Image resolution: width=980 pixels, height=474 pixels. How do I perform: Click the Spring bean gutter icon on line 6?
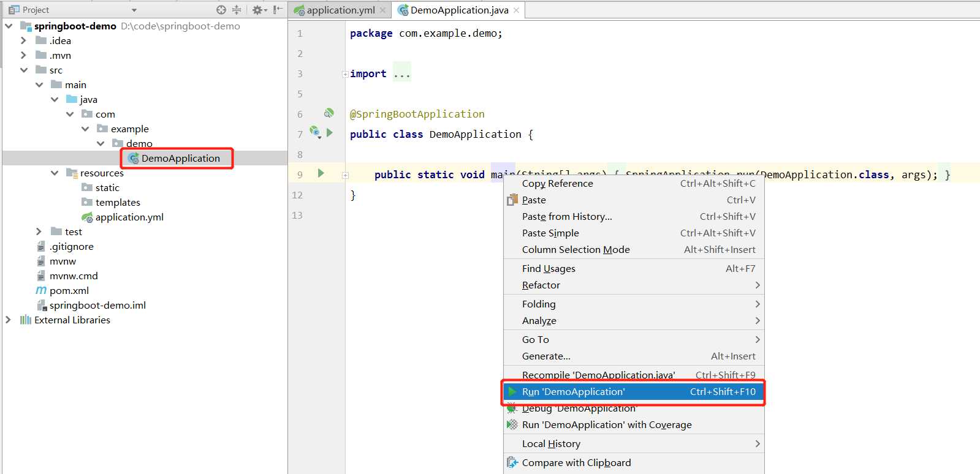pyautogui.click(x=329, y=113)
